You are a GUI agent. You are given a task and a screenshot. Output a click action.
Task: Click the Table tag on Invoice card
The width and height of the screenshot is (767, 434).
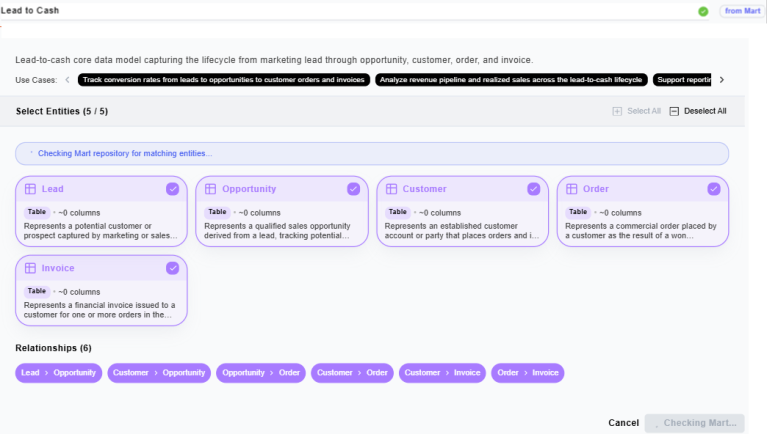tap(37, 291)
